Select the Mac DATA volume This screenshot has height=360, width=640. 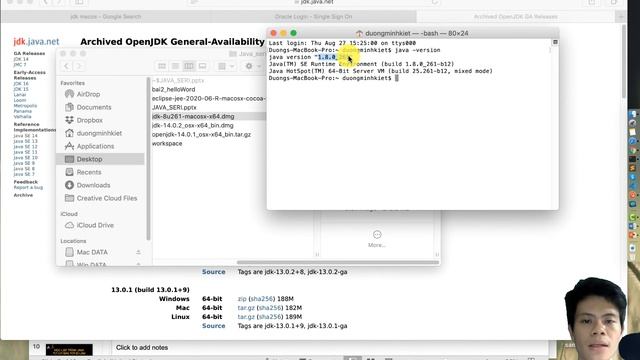click(92, 252)
